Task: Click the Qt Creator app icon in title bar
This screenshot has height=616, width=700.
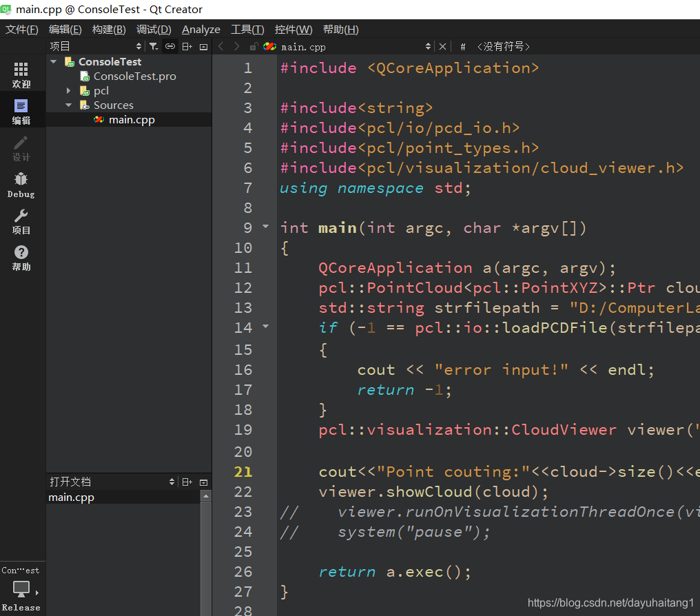Action: click(x=6, y=9)
